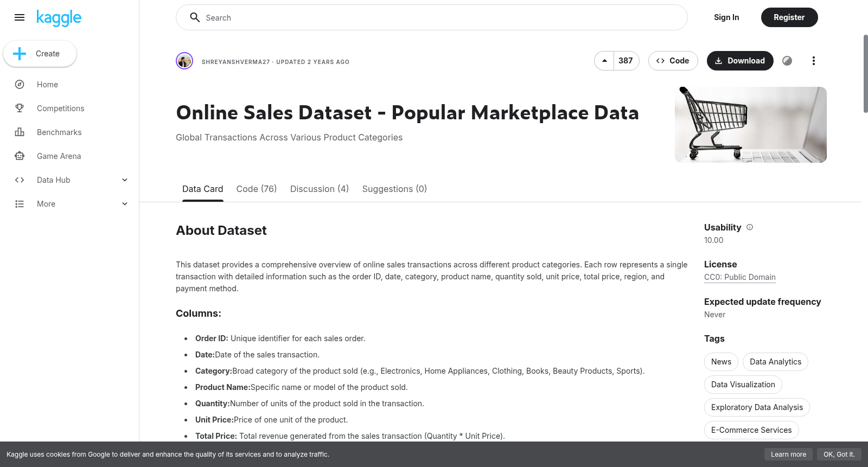
Task: Upvote the dataset with the arrow
Action: coord(604,61)
